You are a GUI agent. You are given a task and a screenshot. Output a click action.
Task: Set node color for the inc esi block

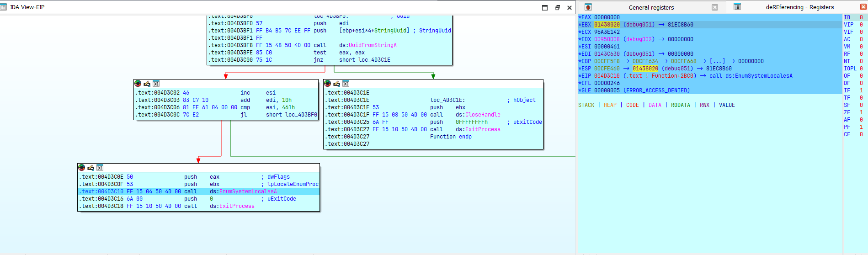point(138,84)
